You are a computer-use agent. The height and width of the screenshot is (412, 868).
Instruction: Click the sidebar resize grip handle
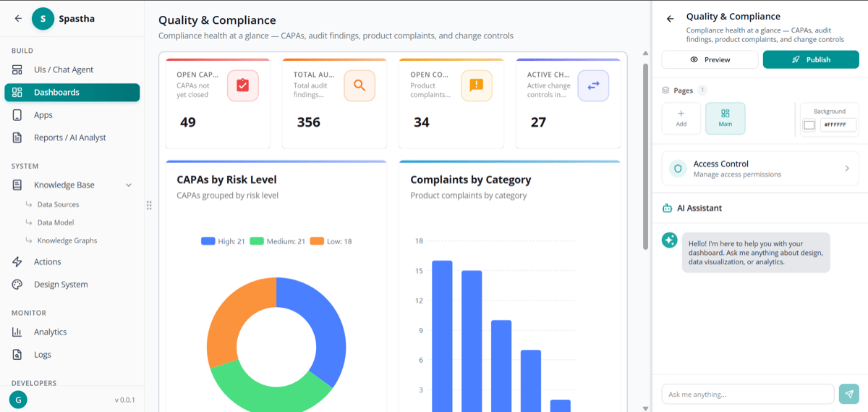[x=149, y=206]
